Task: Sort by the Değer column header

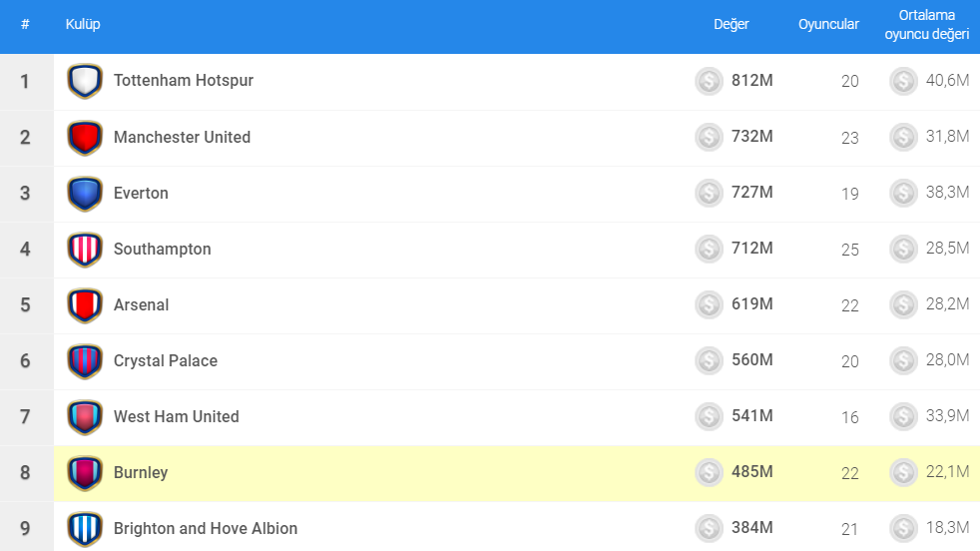Action: pos(731,24)
